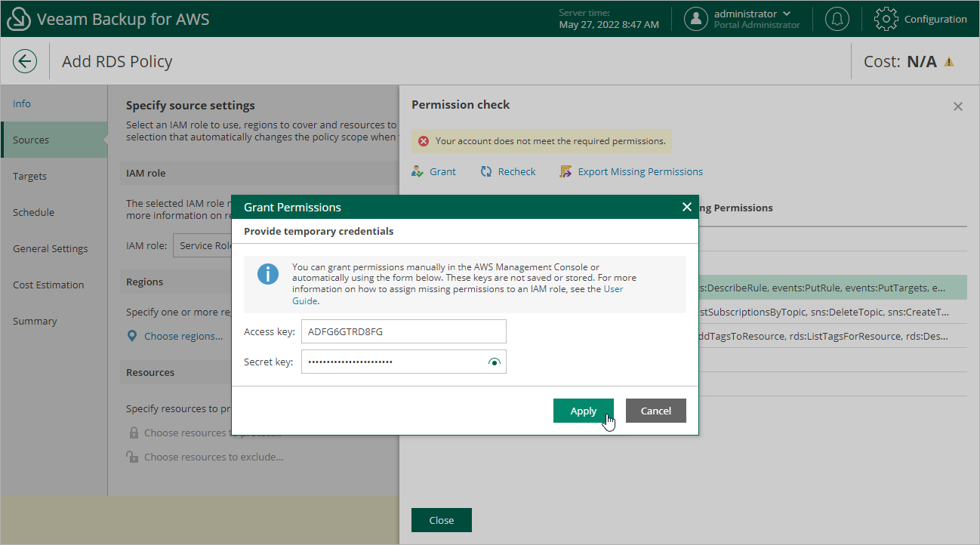Screen dimensions: 980x545
Task: Apply the temporary credentials
Action: (x=583, y=411)
